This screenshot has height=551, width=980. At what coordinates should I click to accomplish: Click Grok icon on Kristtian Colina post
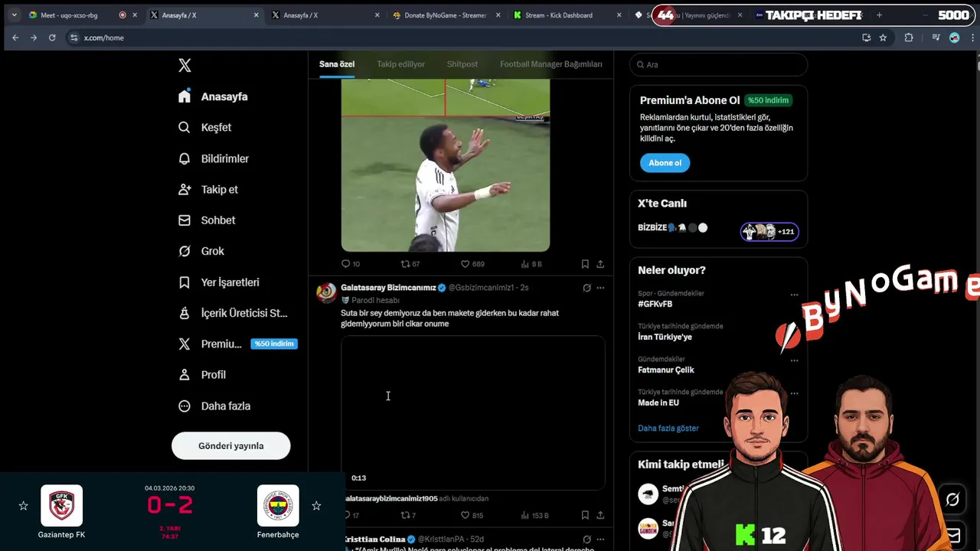click(586, 540)
